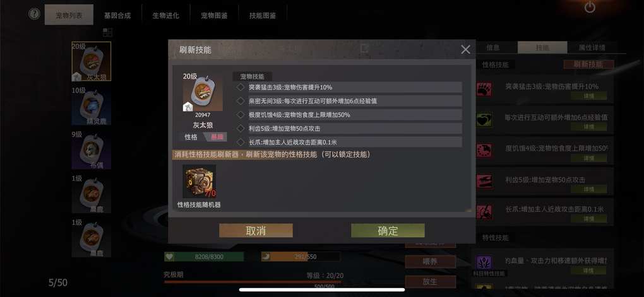
Task: Click the 取消 button
Action: click(x=256, y=231)
